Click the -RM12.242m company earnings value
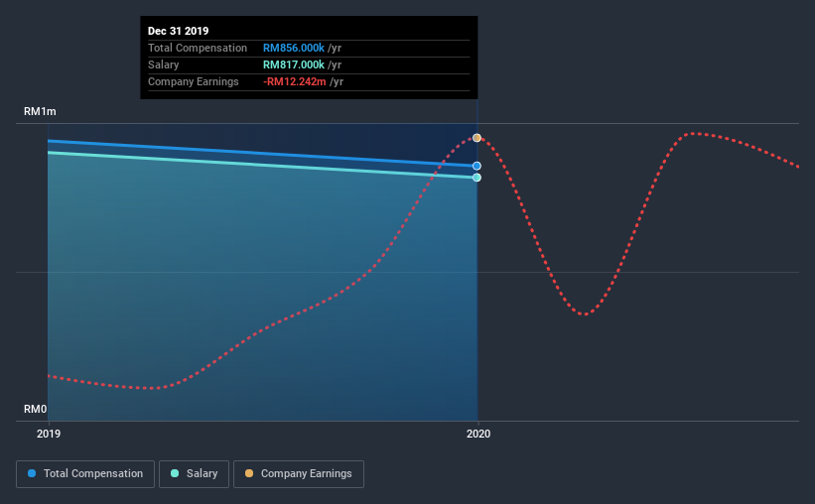Image resolution: width=815 pixels, height=504 pixels. 294,81
